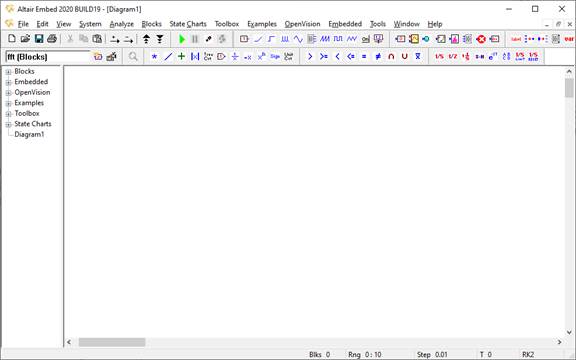
Task: Start simulation with the green Go button
Action: (x=181, y=39)
